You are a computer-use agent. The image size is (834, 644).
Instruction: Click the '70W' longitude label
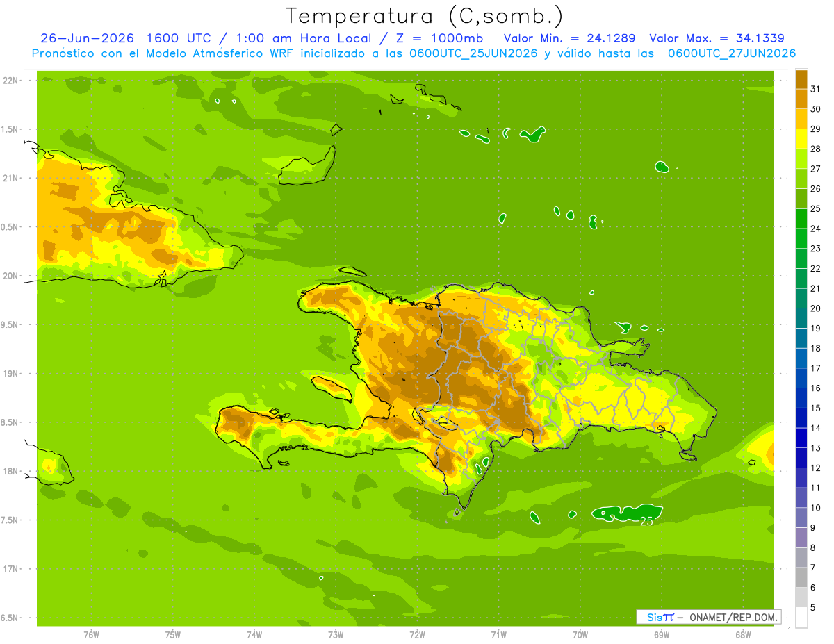(x=580, y=634)
